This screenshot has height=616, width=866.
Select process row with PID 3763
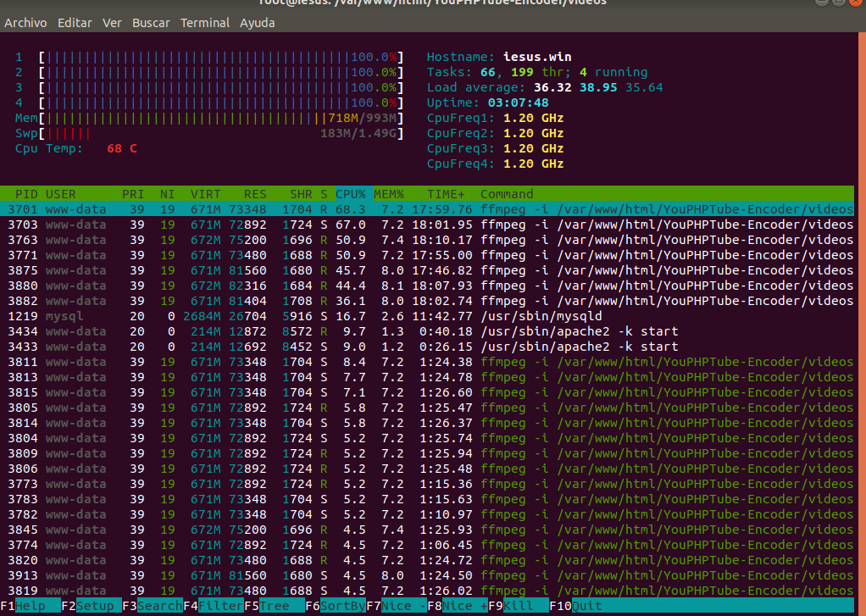click(x=427, y=240)
